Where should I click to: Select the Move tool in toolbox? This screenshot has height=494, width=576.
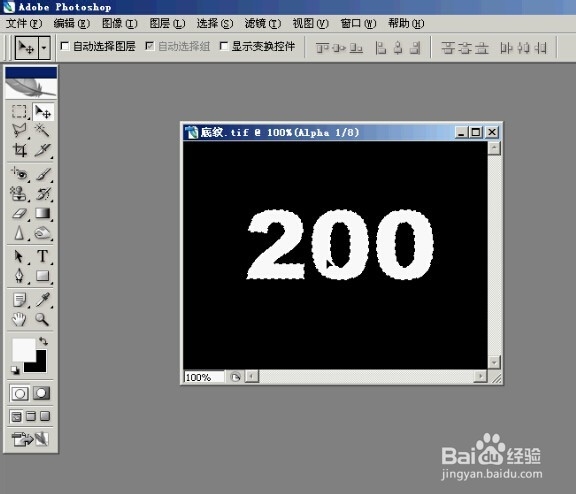pos(43,111)
